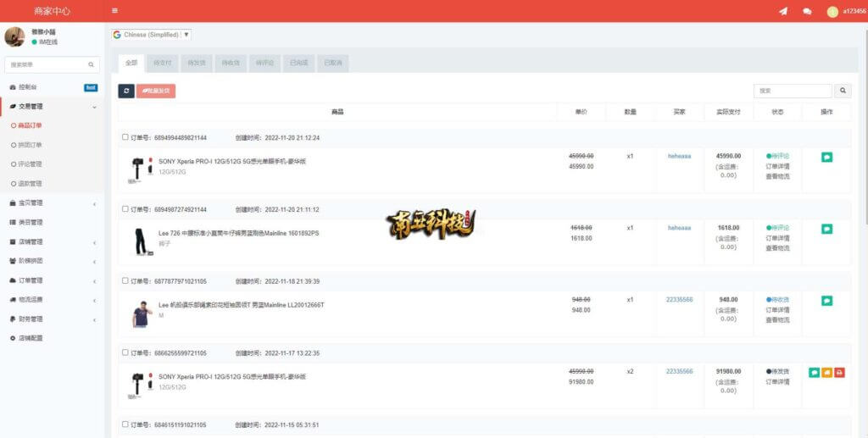
Task: Expand the 财务管理 sidebar section
Action: click(52, 319)
